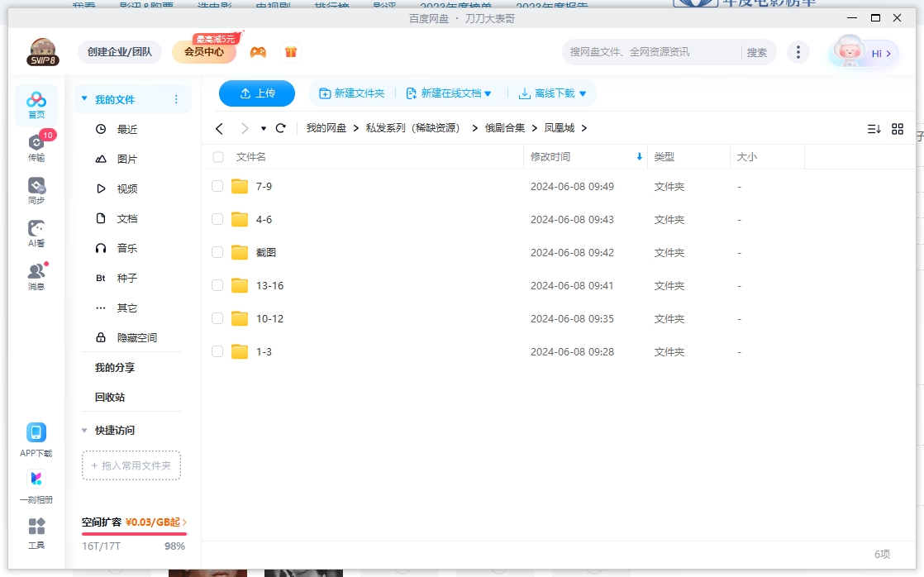Open the 消息 messages icon
The width and height of the screenshot is (924, 577).
(35, 273)
